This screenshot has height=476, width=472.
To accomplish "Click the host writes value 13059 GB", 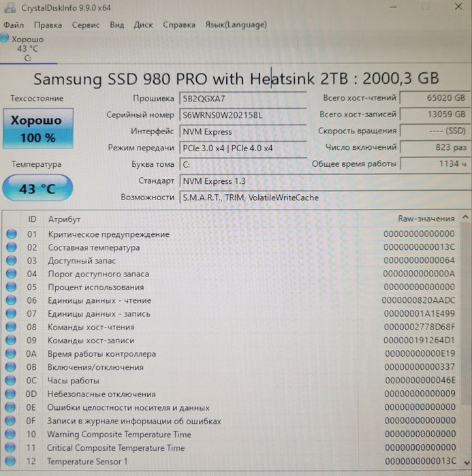I will point(435,114).
